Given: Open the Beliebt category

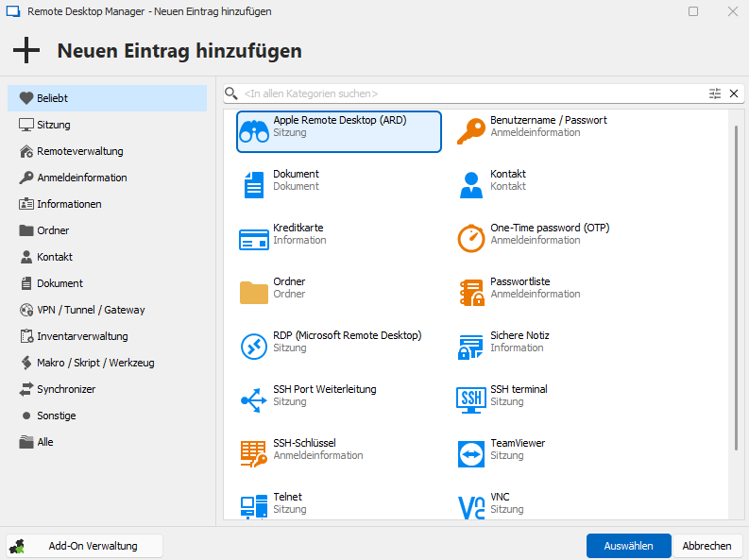Looking at the screenshot, I should pos(107,98).
